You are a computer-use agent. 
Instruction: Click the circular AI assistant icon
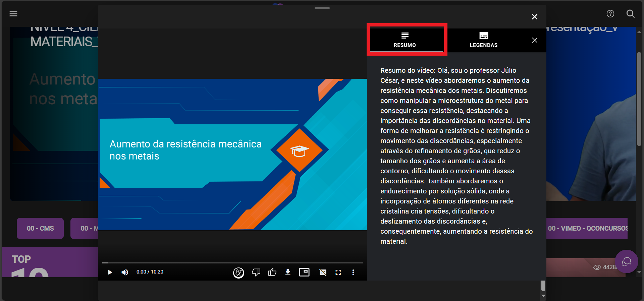click(x=238, y=273)
